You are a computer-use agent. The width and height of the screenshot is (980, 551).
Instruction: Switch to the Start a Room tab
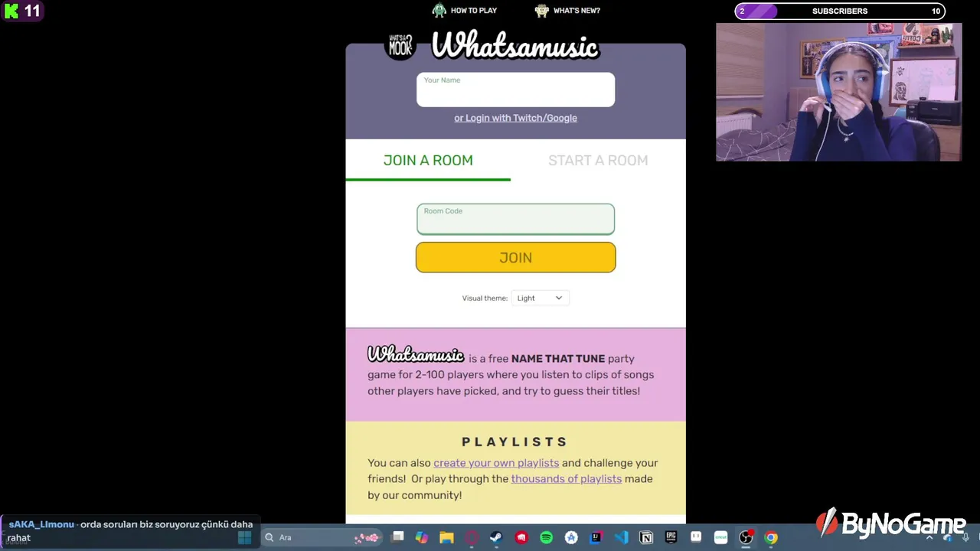(598, 160)
